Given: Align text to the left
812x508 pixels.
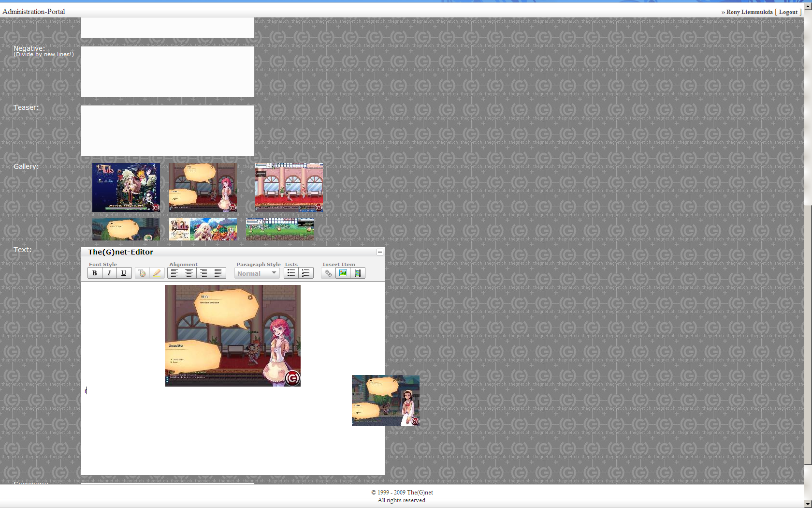Looking at the screenshot, I should click(x=174, y=273).
